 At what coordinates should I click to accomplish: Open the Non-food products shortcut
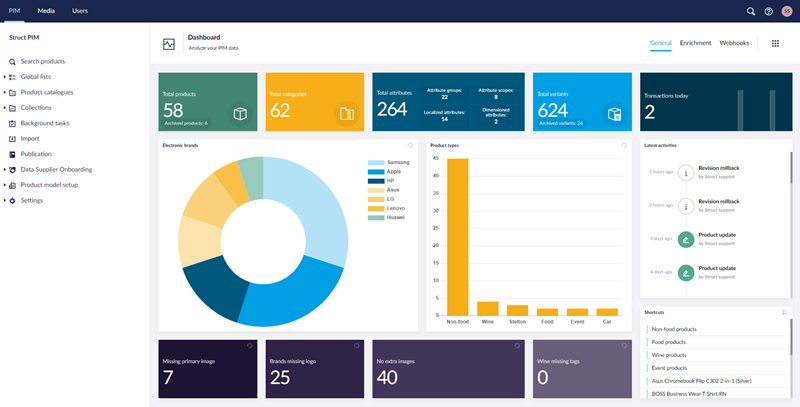673,329
